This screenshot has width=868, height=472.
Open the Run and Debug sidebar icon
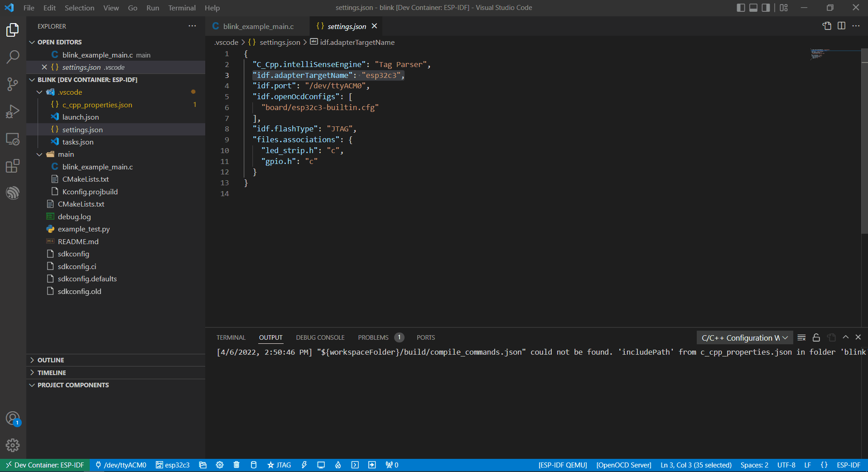[x=12, y=111]
